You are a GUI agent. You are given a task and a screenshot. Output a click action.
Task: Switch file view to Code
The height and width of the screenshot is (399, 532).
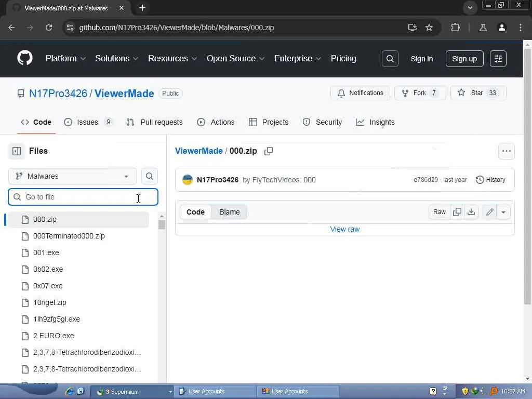click(195, 212)
